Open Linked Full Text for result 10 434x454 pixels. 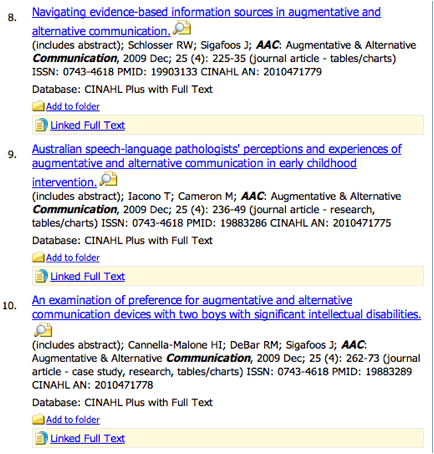click(87, 438)
